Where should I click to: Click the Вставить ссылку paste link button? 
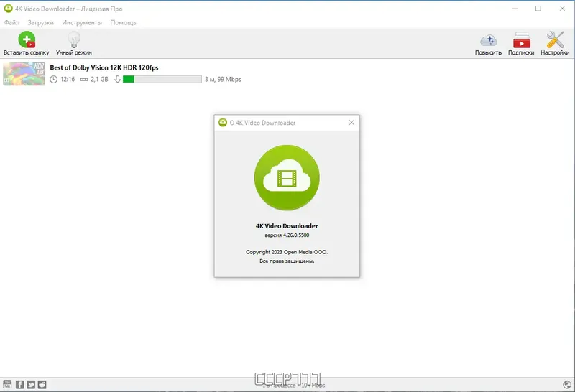pyautogui.click(x=27, y=43)
